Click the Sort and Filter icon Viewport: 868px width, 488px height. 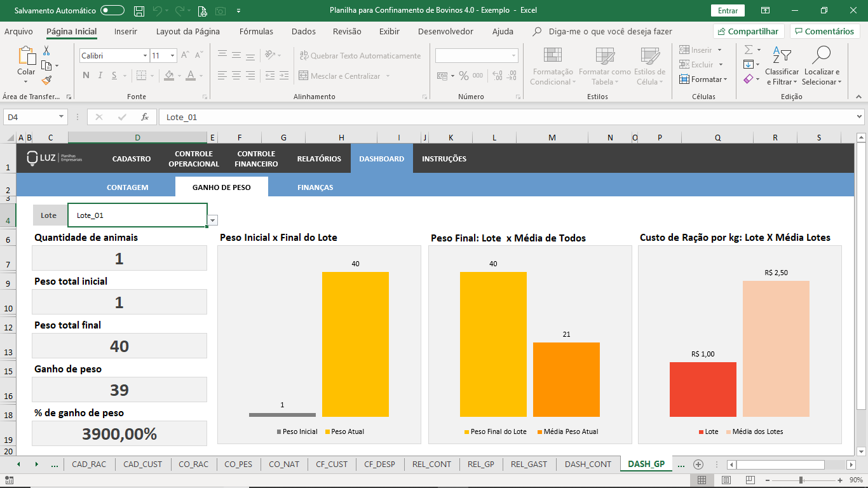[x=782, y=56]
